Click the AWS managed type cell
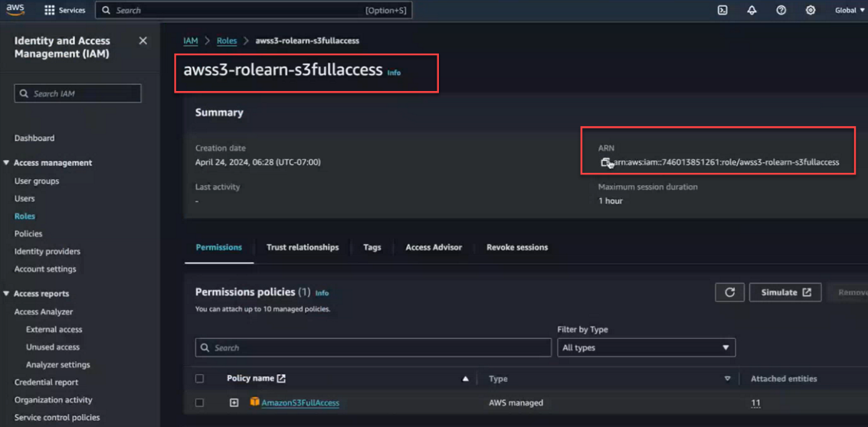Viewport: 868px width, 427px height. pos(516,403)
